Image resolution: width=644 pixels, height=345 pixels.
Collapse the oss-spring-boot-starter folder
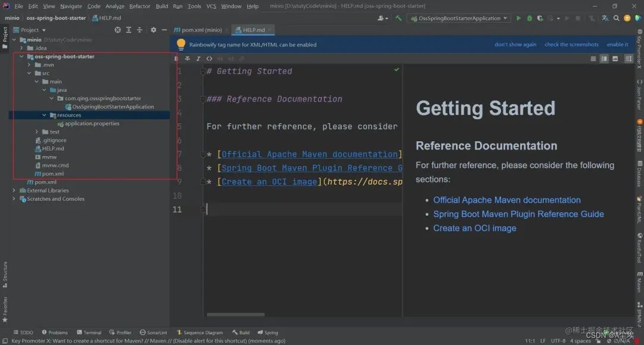coord(22,57)
